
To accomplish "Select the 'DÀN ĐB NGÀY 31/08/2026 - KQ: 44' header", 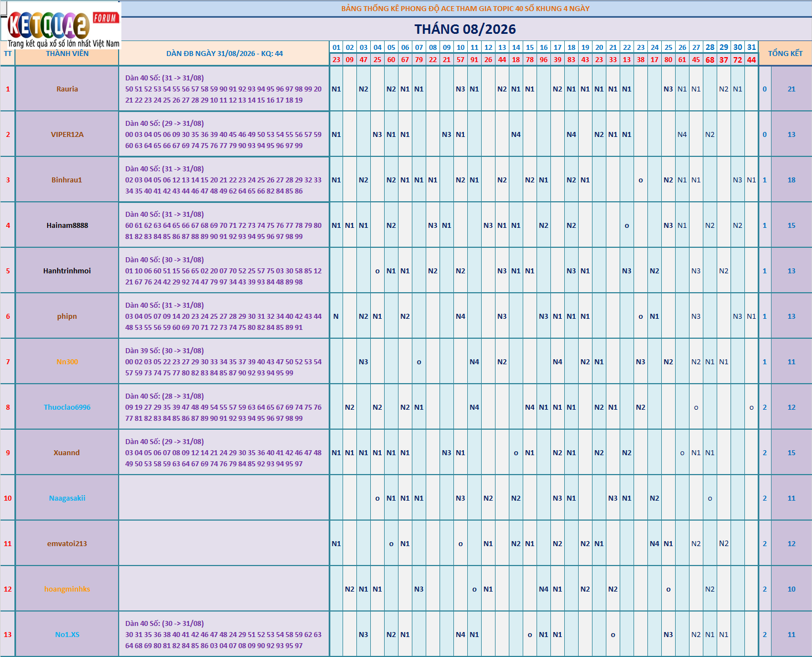I will coord(224,54).
